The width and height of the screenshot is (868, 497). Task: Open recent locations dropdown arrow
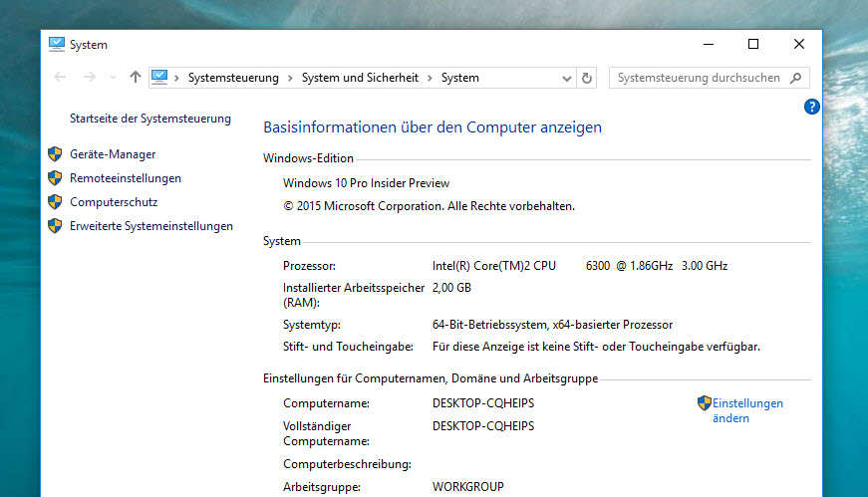tap(113, 78)
